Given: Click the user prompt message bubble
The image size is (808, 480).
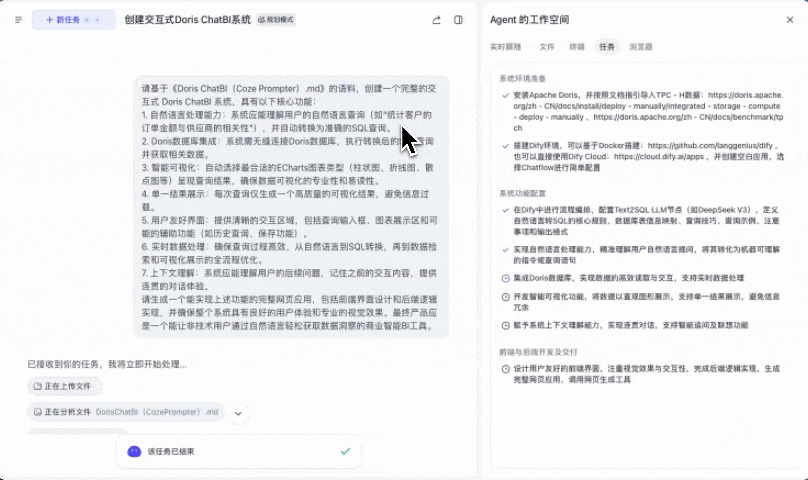Looking at the screenshot, I should 291,207.
